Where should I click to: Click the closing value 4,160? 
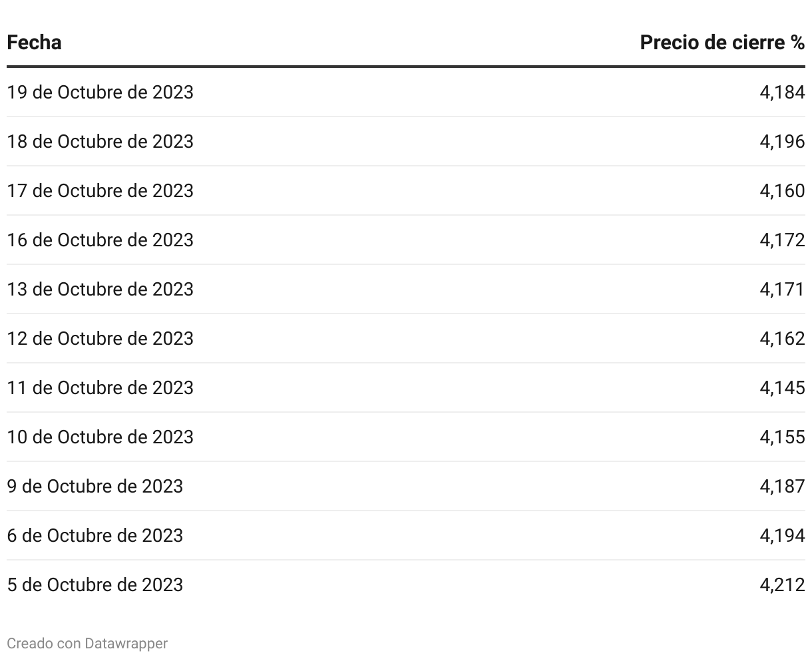click(x=782, y=190)
